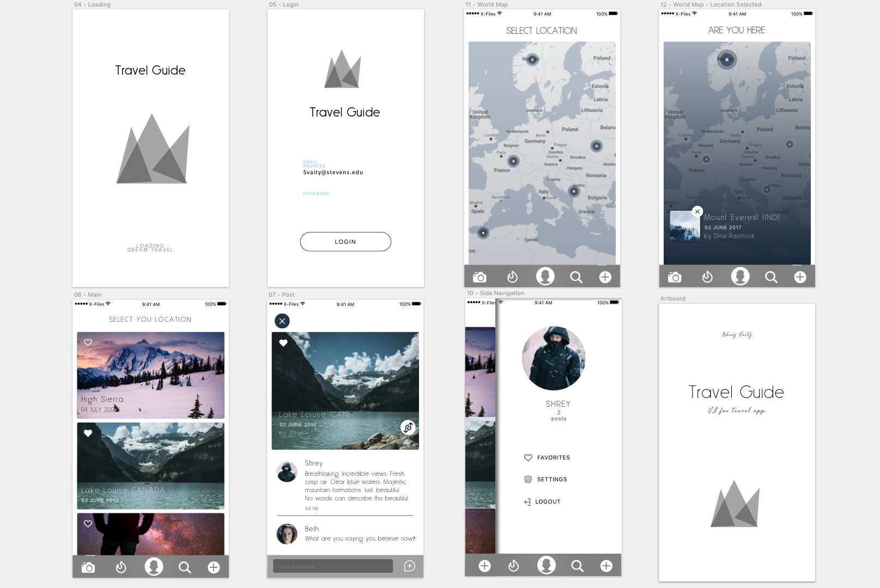Click Beth's avatar in post comments

[x=287, y=534]
